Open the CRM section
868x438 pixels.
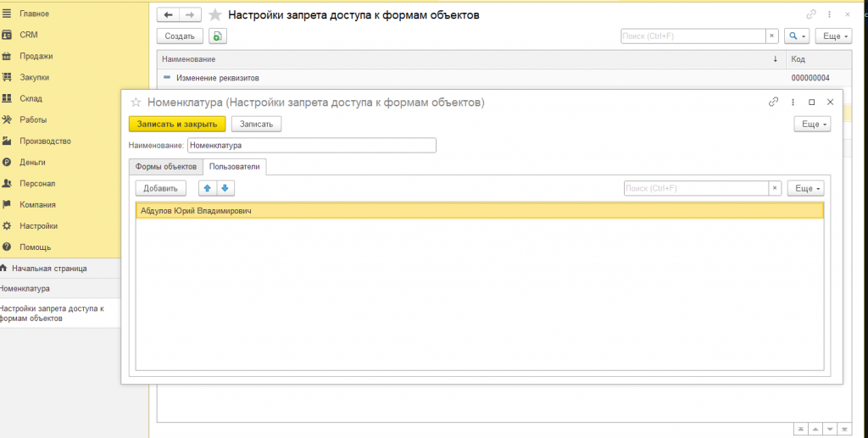tap(28, 35)
